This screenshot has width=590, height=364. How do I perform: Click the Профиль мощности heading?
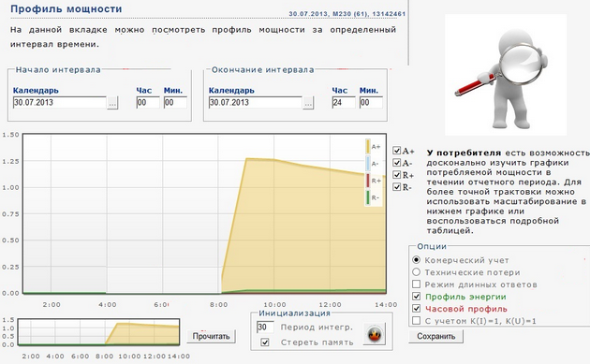(66, 8)
